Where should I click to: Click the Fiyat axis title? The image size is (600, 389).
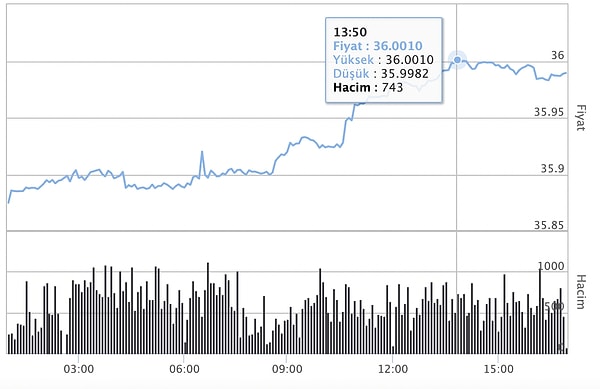[x=580, y=117]
